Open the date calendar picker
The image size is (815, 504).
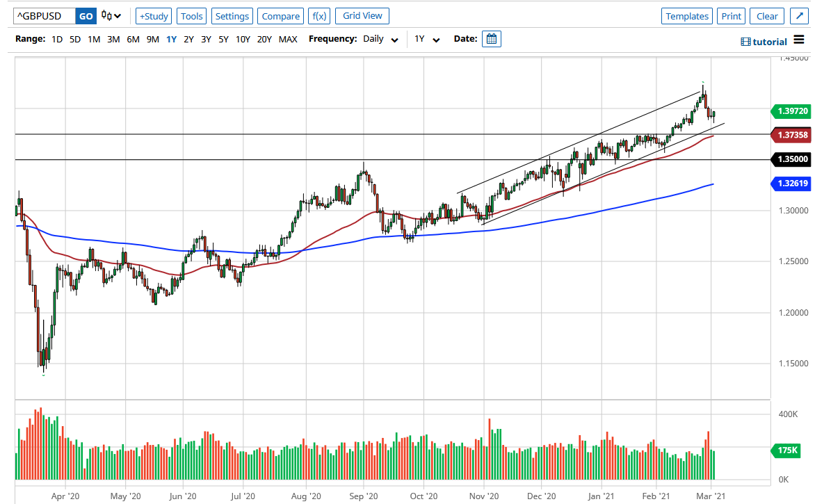(x=492, y=39)
